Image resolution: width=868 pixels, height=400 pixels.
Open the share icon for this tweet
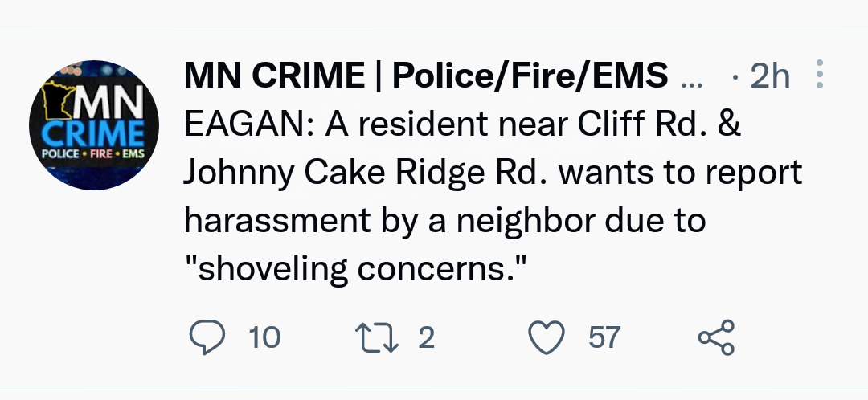coord(715,337)
